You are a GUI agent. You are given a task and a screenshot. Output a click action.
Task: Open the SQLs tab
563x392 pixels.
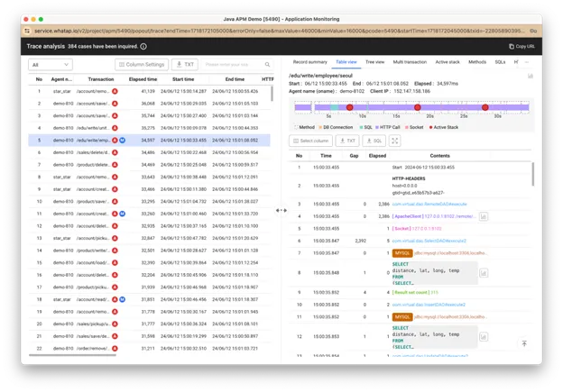500,62
